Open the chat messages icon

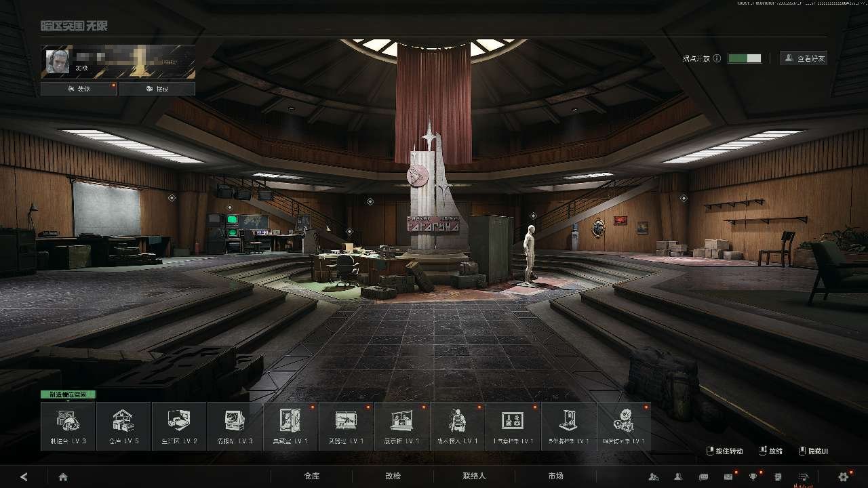(x=703, y=476)
